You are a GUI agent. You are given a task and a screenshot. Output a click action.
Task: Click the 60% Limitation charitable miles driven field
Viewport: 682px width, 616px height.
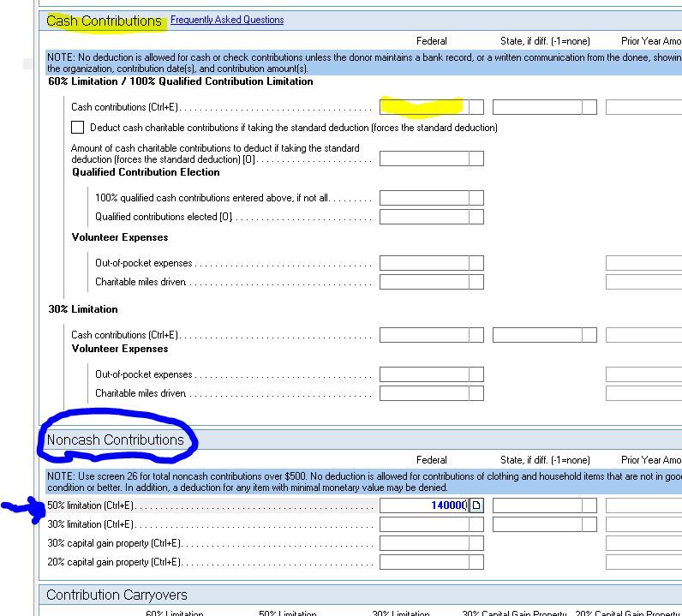click(x=423, y=282)
